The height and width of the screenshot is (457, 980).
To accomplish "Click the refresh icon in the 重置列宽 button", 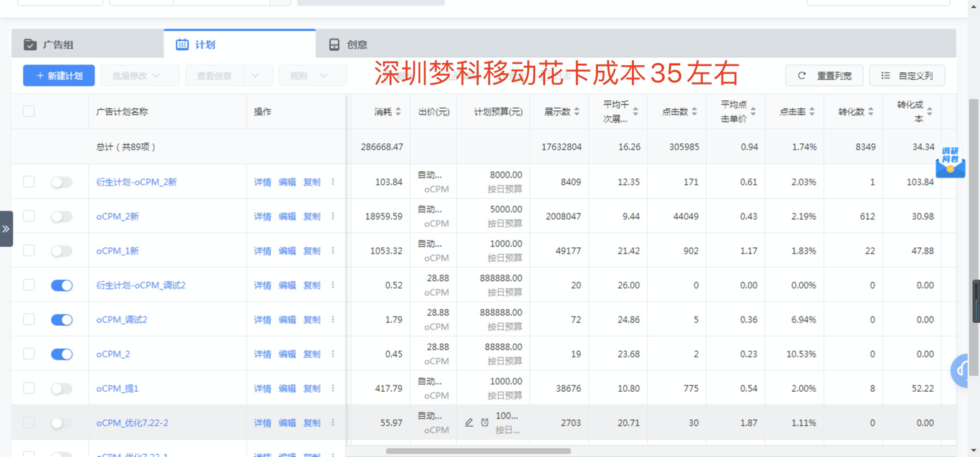I will (x=800, y=75).
